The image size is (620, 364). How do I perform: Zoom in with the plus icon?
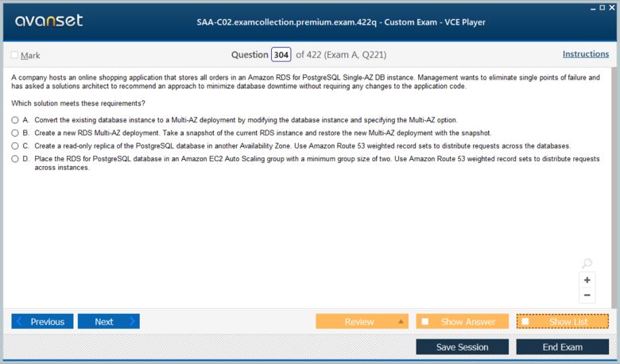coord(587,280)
